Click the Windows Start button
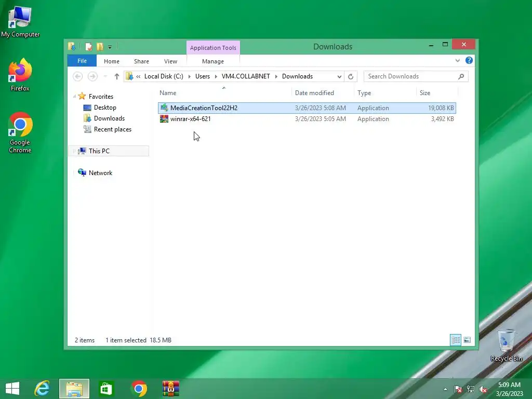The width and height of the screenshot is (532, 399). coord(12,389)
